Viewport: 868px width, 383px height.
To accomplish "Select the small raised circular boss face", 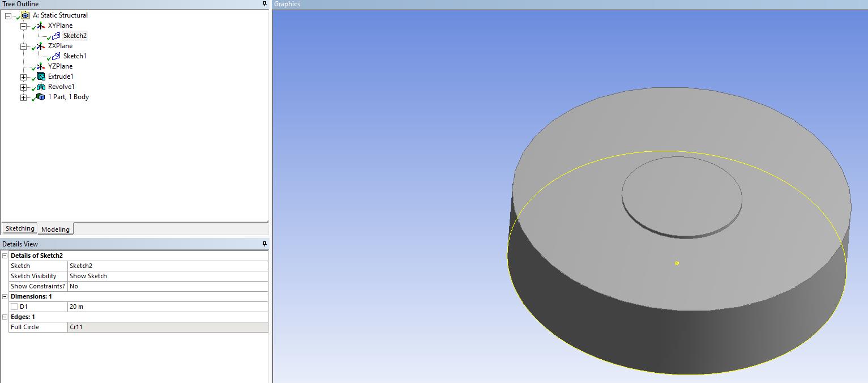I will click(x=682, y=195).
